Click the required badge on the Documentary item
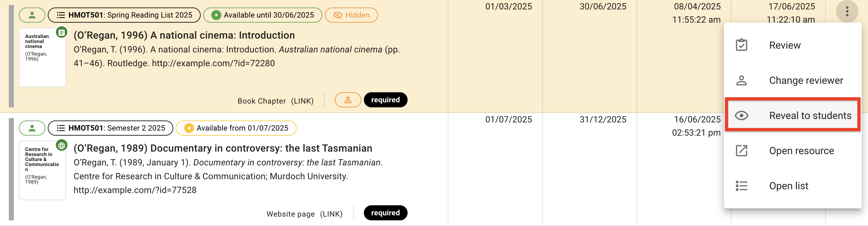 click(386, 213)
